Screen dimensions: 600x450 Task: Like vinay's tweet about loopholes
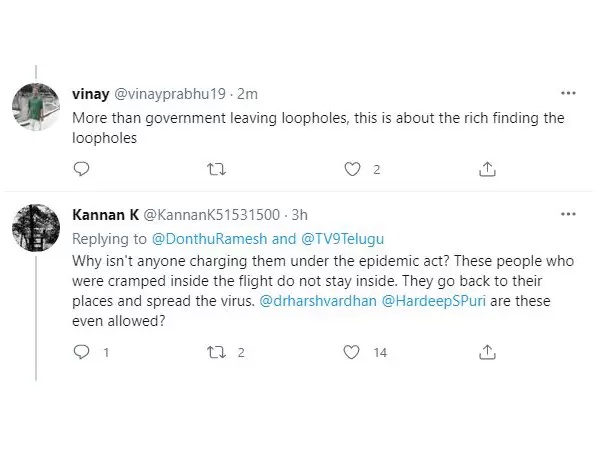pos(351,169)
